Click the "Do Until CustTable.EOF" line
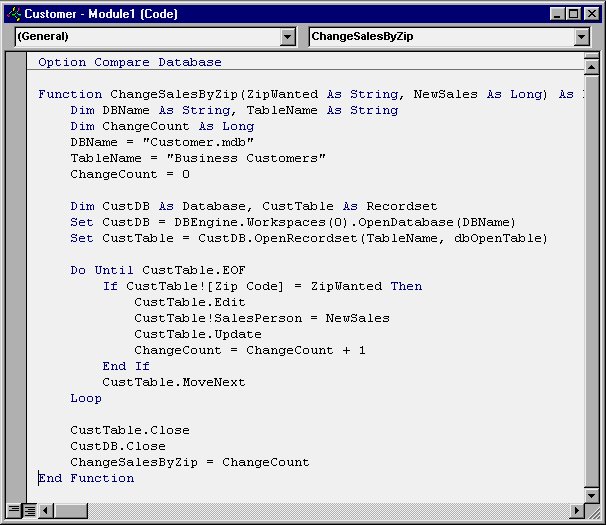This screenshot has height=525, width=606. click(x=157, y=270)
